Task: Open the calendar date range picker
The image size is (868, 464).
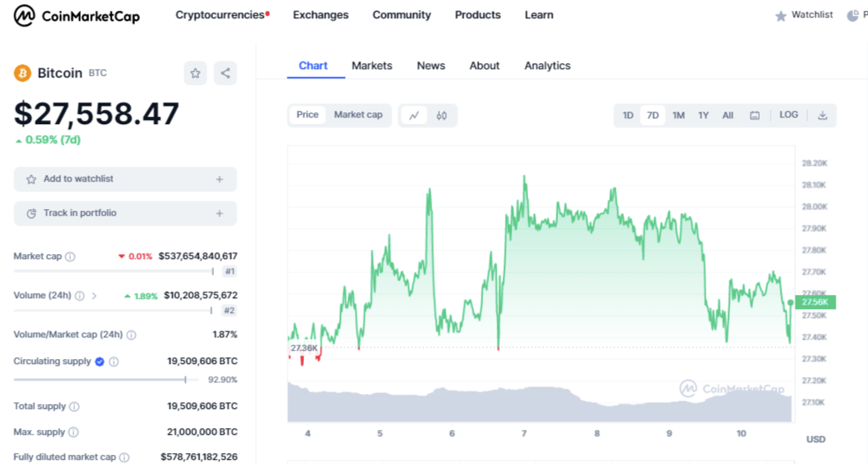Action: [755, 116]
